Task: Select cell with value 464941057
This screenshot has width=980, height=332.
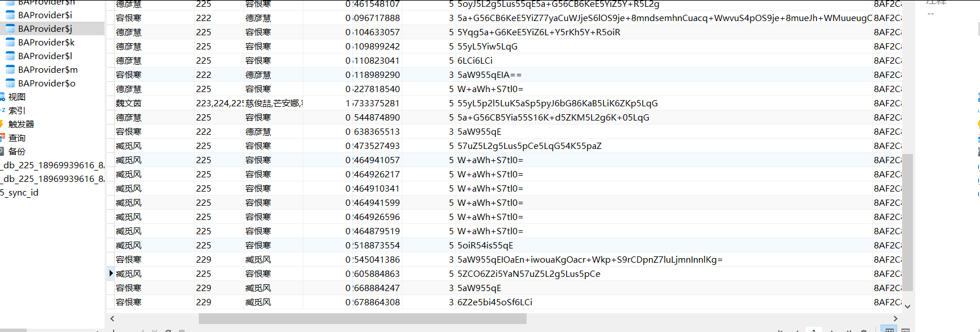Action: pos(377,160)
